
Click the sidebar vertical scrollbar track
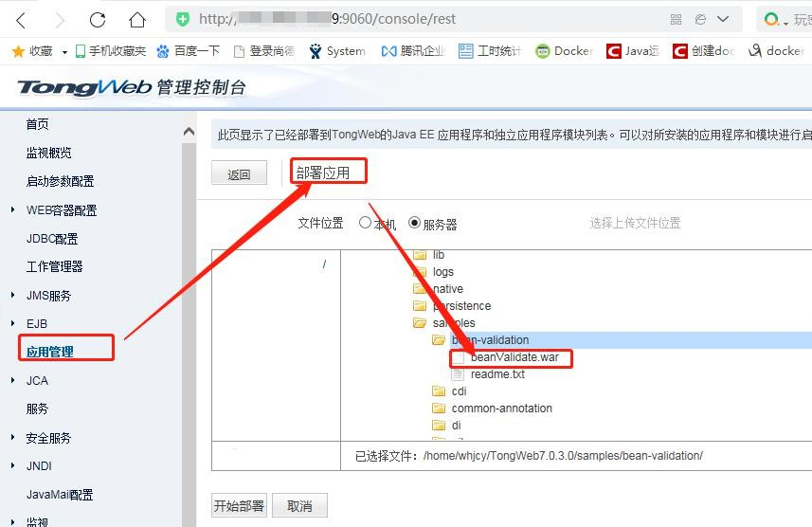(x=189, y=335)
